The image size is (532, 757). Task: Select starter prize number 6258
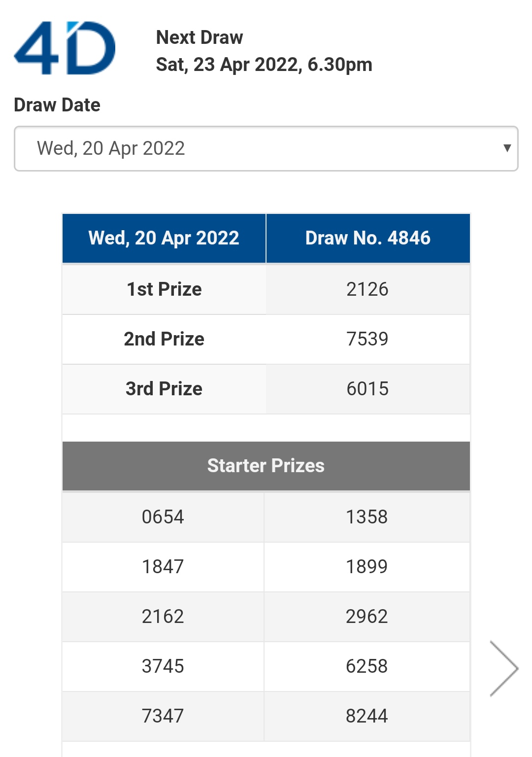click(367, 666)
